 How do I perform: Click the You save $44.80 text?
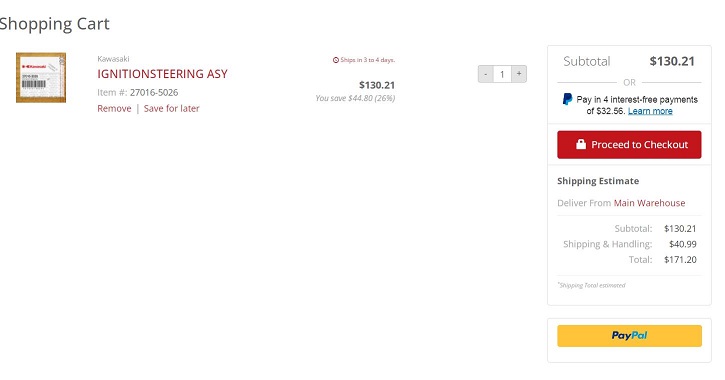tap(355, 98)
